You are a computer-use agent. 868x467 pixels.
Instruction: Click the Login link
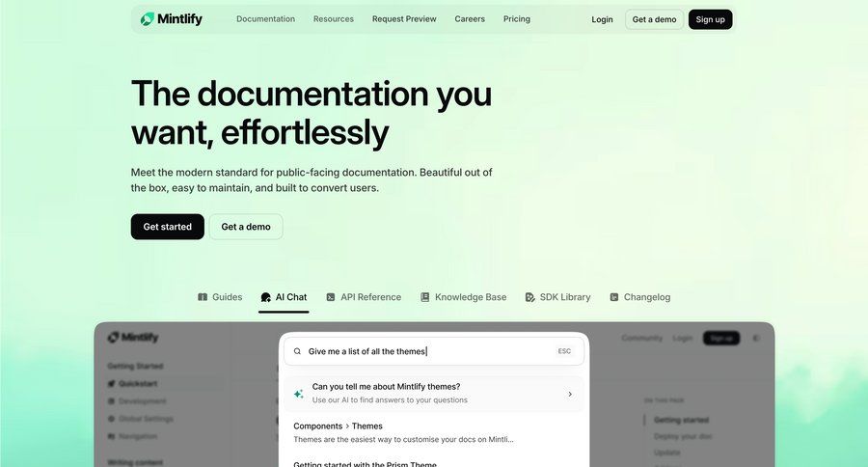602,19
